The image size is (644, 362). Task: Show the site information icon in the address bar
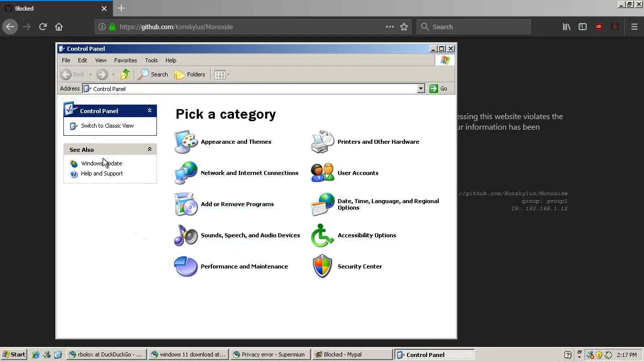point(102,27)
